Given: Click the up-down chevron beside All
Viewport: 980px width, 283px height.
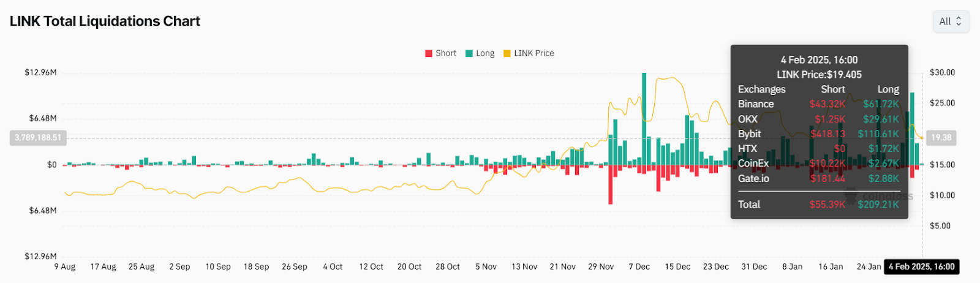Looking at the screenshot, I should tap(959, 21).
